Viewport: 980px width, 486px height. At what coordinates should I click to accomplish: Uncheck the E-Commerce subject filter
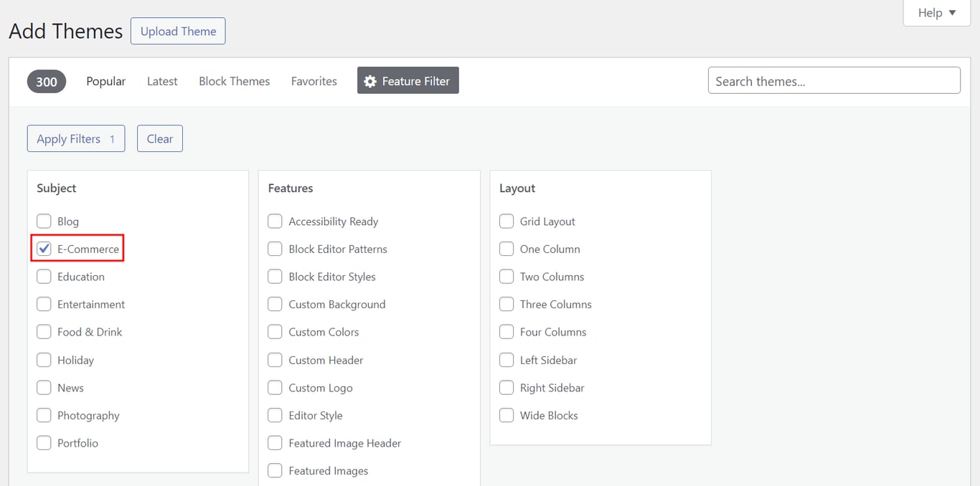coord(44,249)
